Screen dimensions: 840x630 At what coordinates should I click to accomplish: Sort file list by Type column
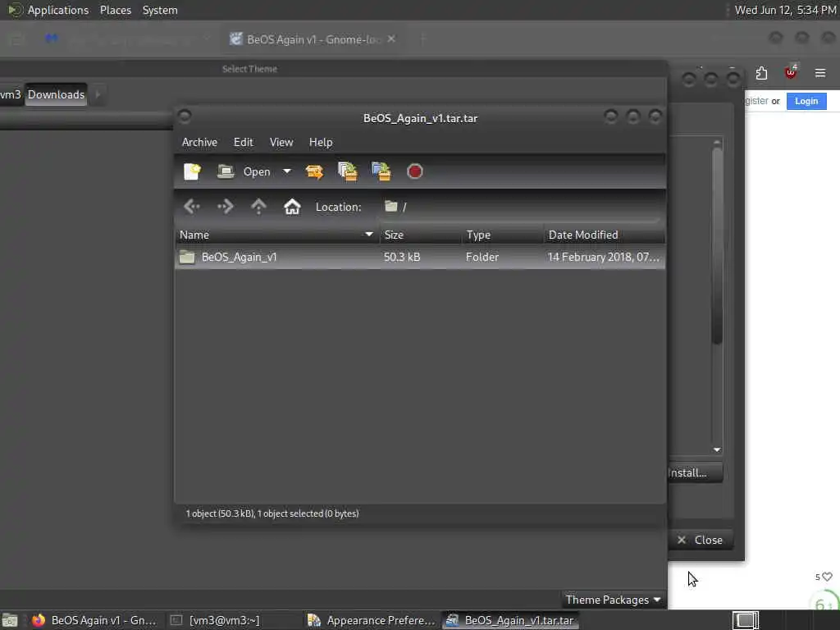503,235
